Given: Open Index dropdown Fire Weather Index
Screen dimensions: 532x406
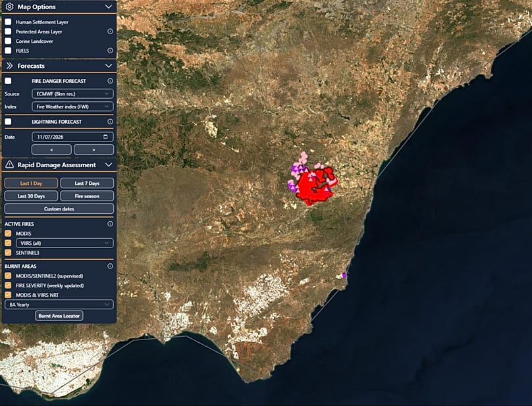Looking at the screenshot, I should click(x=72, y=107).
